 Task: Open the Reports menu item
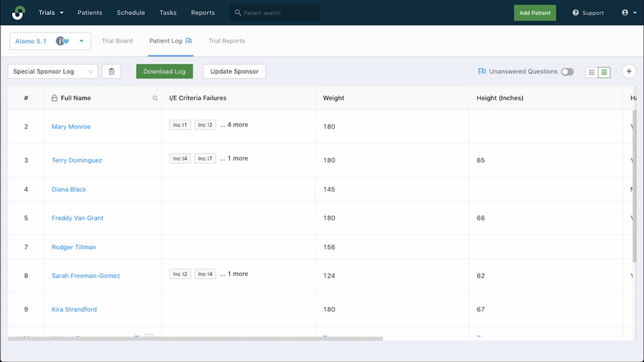pos(203,13)
